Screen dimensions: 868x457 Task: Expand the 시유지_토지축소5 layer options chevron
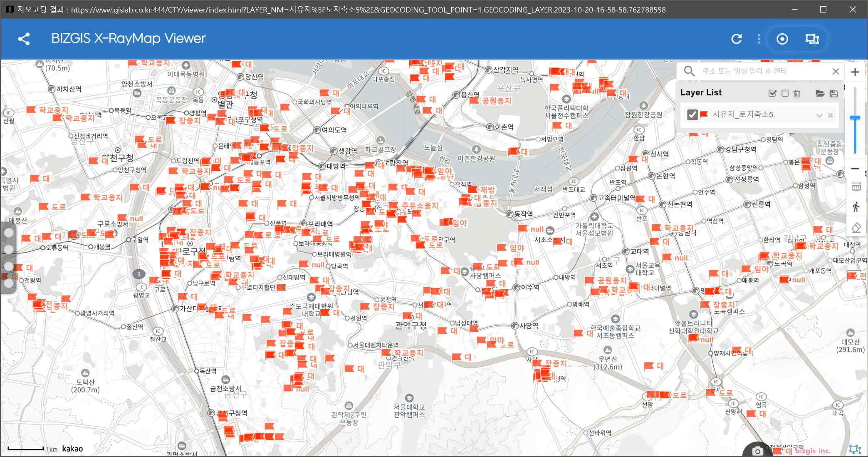(819, 115)
